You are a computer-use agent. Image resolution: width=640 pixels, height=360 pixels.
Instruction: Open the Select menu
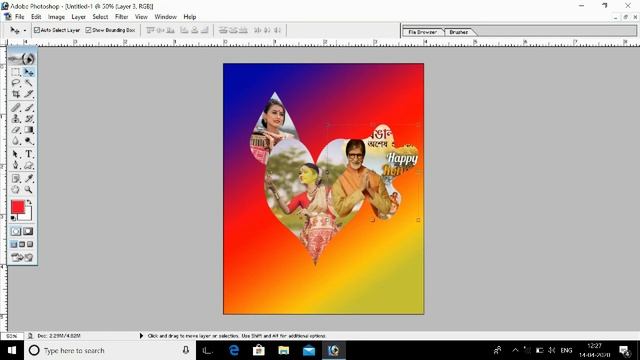tap(100, 17)
